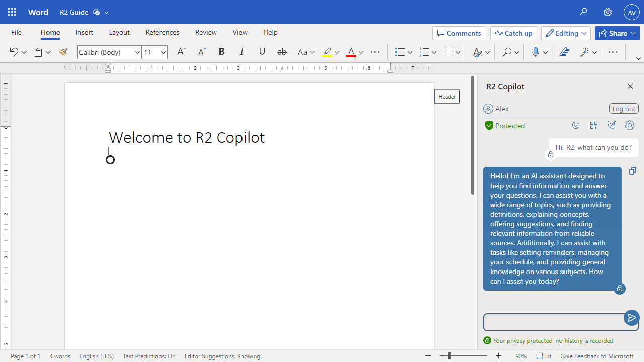Select the Format Painter brush
Viewport: 644px width, 362px height.
coord(63,52)
